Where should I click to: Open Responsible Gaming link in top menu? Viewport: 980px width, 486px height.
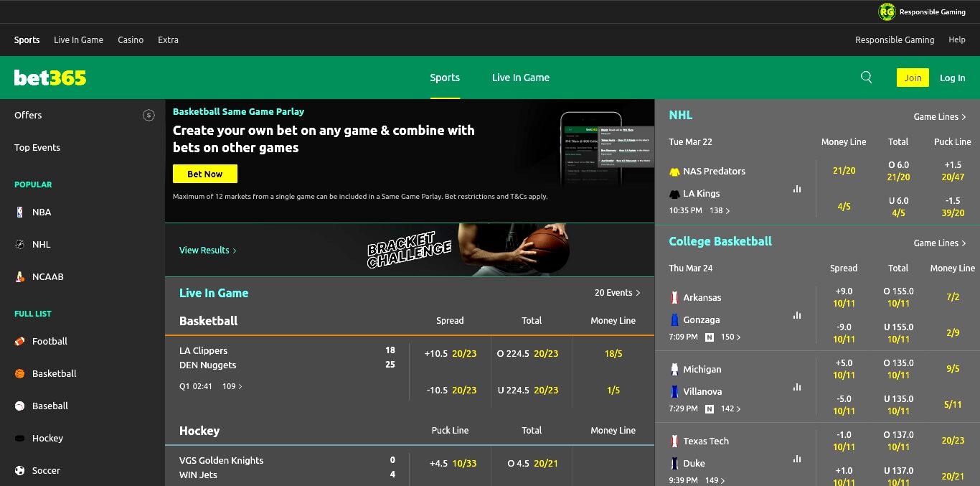pos(895,39)
